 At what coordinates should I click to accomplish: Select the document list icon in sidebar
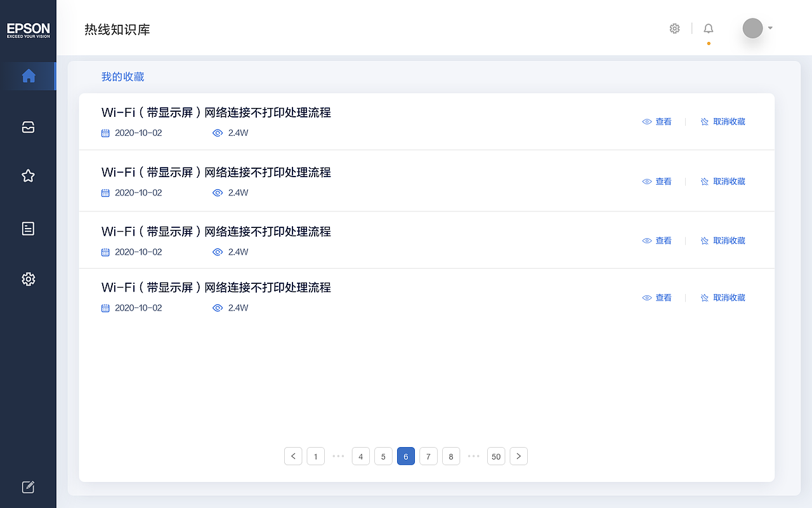(28, 229)
